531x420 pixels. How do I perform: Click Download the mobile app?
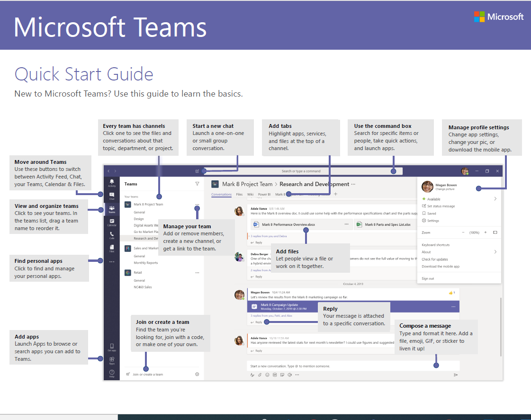440,267
